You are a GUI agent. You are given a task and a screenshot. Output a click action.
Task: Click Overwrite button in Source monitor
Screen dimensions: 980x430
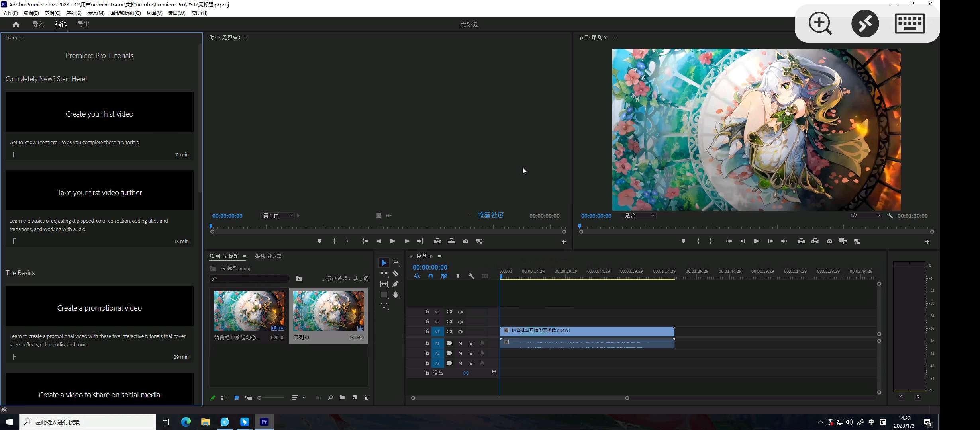click(451, 241)
